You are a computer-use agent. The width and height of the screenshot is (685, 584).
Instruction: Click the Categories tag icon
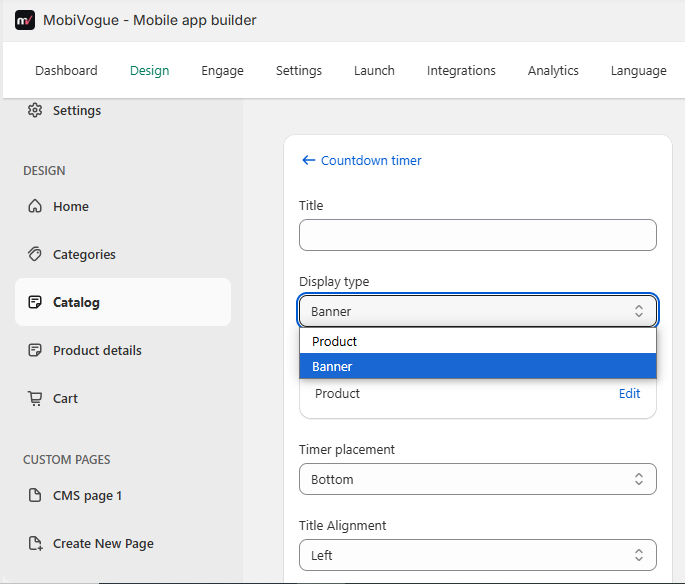pyautogui.click(x=35, y=254)
